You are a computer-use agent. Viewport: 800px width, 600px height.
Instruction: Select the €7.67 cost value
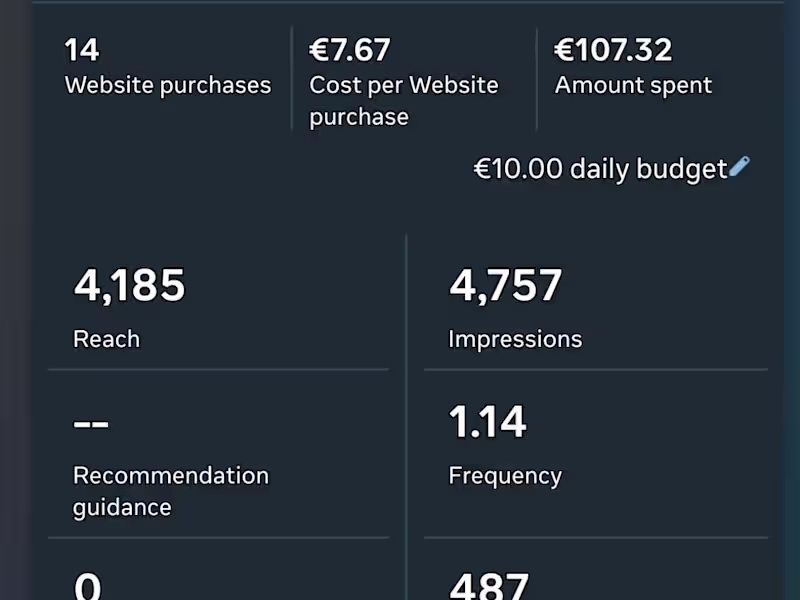tap(350, 50)
